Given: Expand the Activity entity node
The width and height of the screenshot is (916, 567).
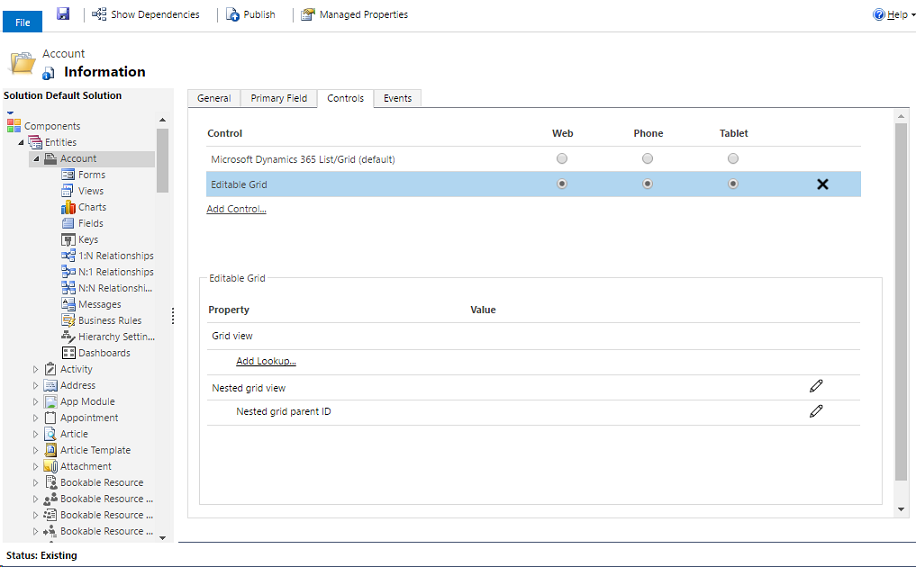Looking at the screenshot, I should tap(36, 369).
